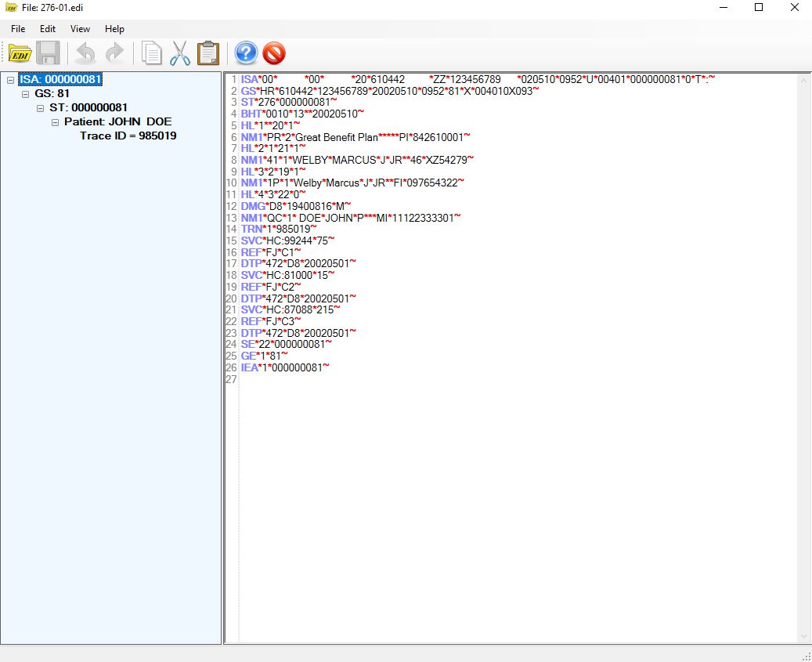Click the SVC*HC:81000*15 line

(x=288, y=275)
